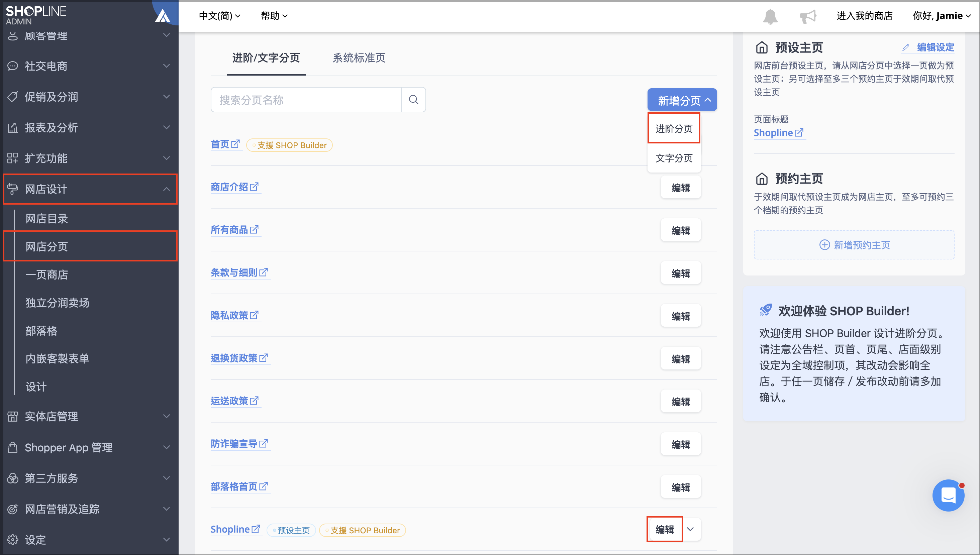
Task: Expand the 实体店管理 sidebar section
Action: tap(166, 416)
